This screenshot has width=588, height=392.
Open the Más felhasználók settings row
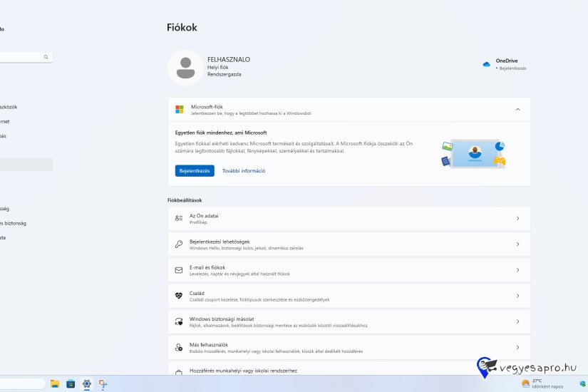[x=349, y=347]
